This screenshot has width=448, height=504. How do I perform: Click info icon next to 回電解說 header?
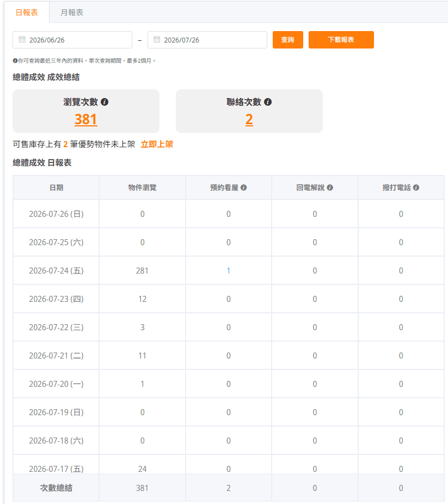click(x=330, y=187)
